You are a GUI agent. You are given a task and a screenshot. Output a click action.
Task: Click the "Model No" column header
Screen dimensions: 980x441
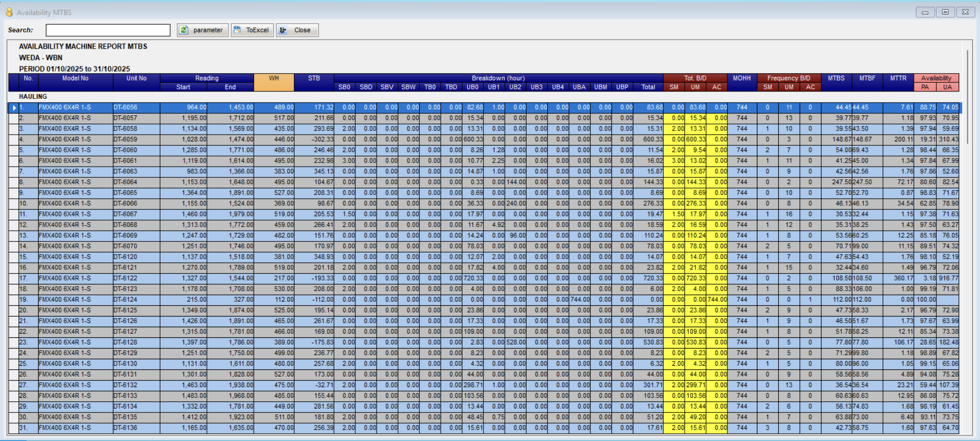[75, 82]
